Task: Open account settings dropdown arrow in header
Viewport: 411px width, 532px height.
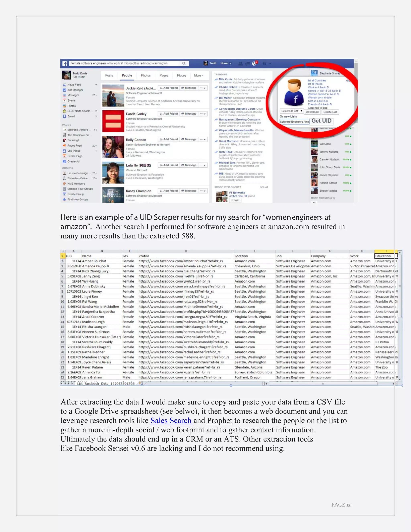Action: point(270,64)
